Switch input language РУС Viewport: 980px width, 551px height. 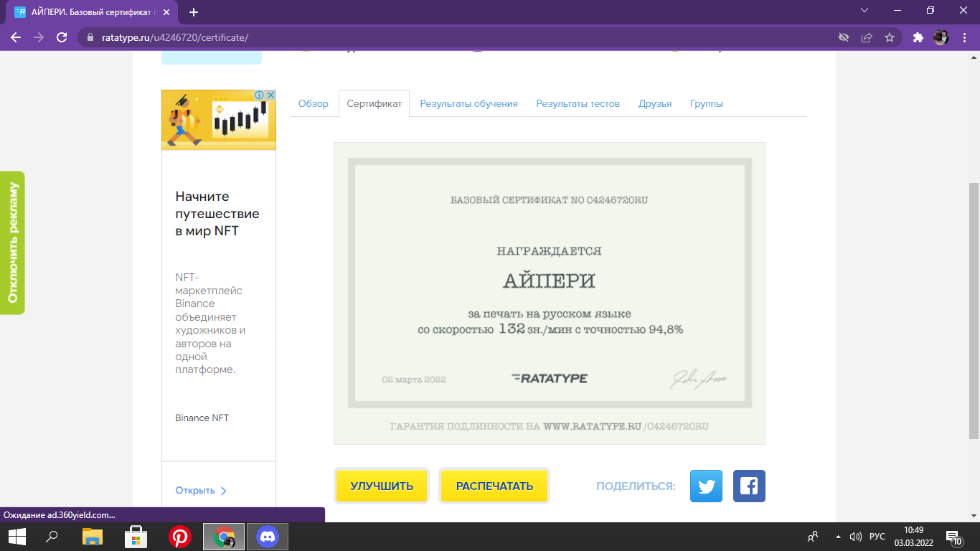(877, 537)
